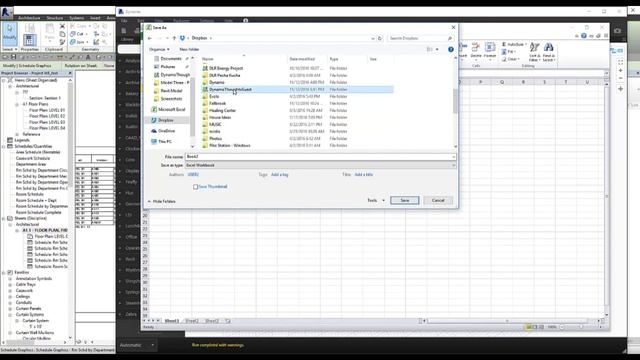
Task: Select Dropbox in the navigation pane
Action: point(165,120)
